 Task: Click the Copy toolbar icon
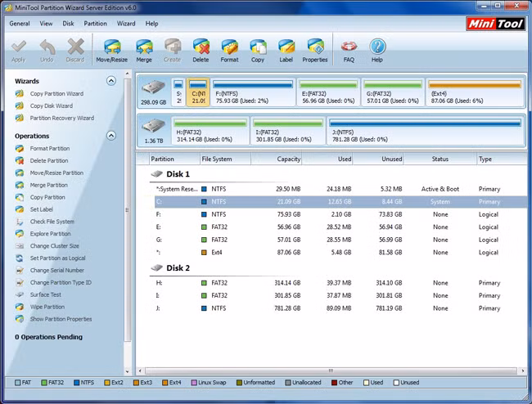click(x=258, y=50)
